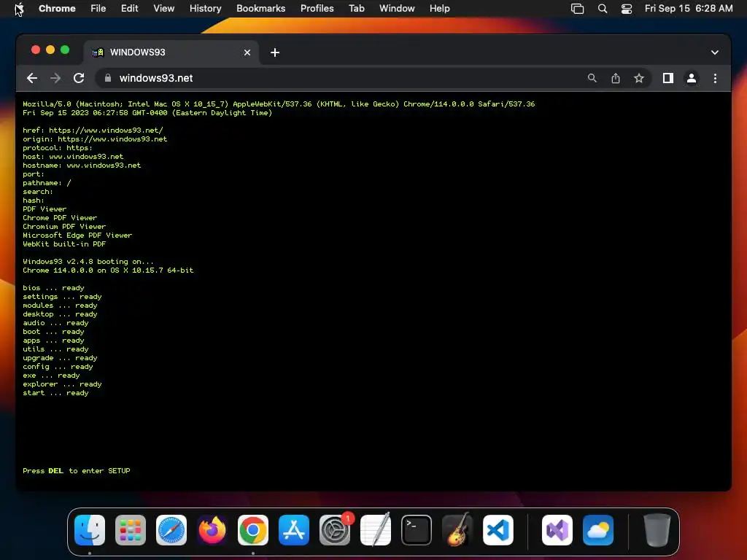Click the 'origin: https://www.windows93.net' line
The height and width of the screenshot is (560, 747).
(95, 139)
